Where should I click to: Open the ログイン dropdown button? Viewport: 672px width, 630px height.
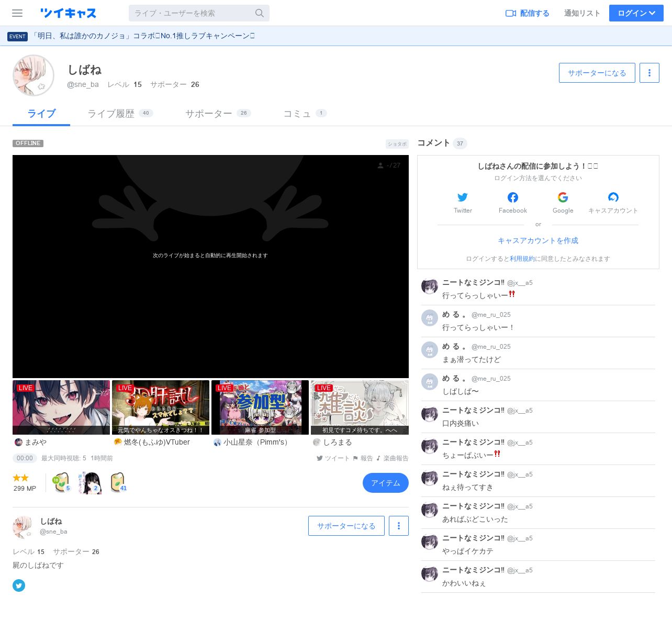[636, 13]
